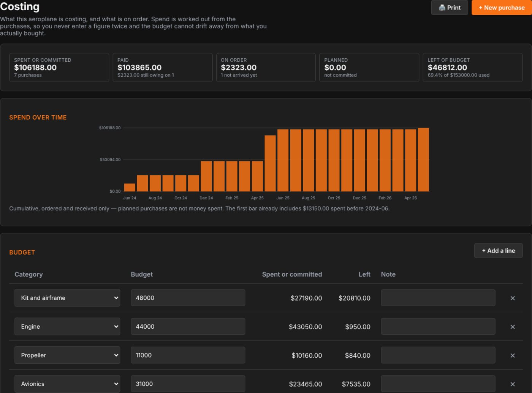This screenshot has width=532, height=393.
Task: Select the Paid summary card
Action: 162,67
